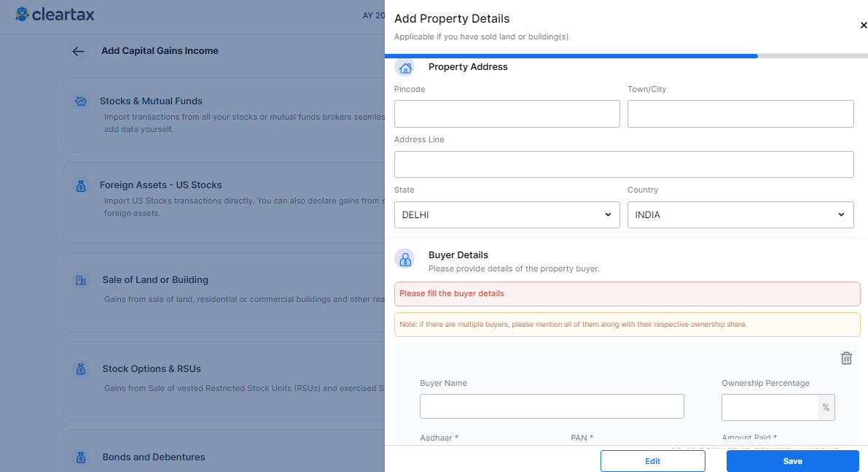The image size is (868, 472).
Task: Click the Pincode input field
Action: 507,114
